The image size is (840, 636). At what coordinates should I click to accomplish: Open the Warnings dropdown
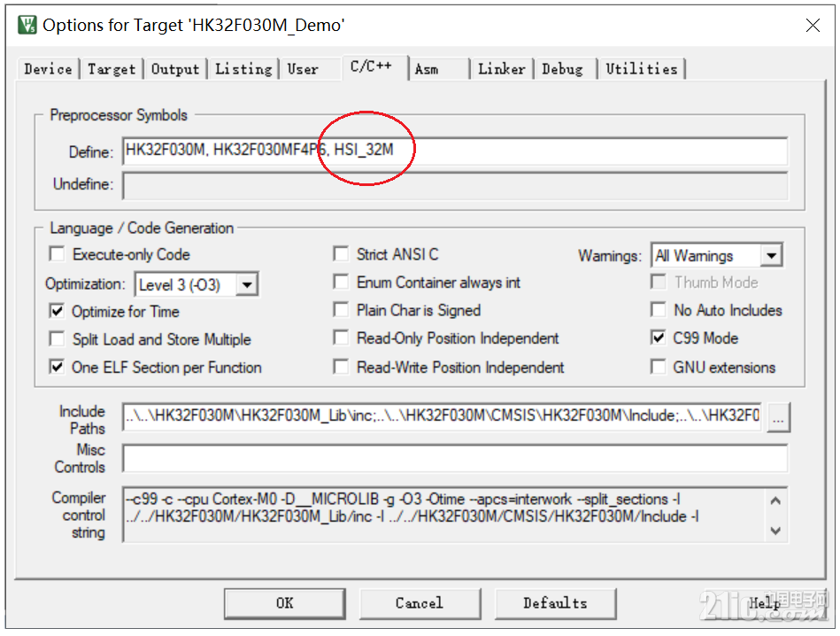click(773, 255)
